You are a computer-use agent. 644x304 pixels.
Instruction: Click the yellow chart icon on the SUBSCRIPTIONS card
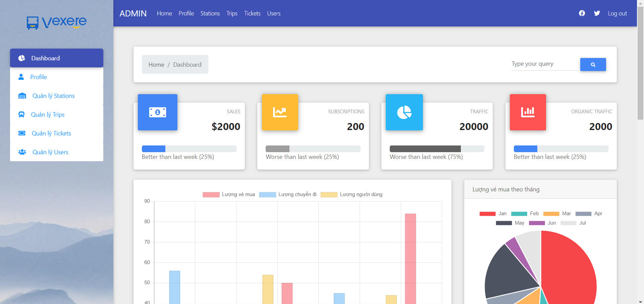(x=280, y=112)
